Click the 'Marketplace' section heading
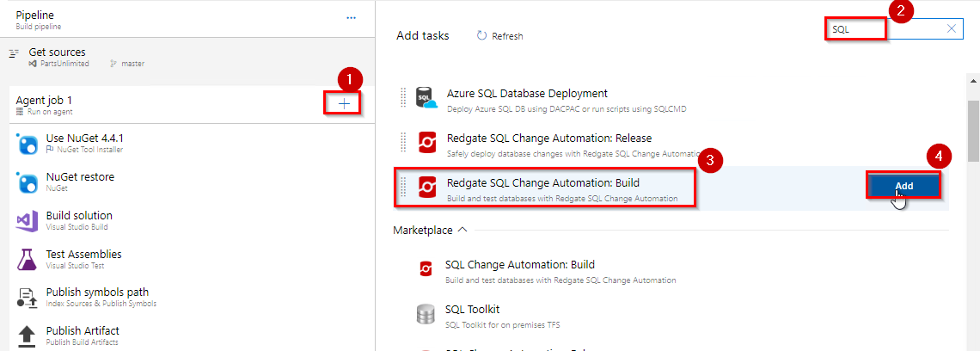The image size is (980, 351). point(422,231)
